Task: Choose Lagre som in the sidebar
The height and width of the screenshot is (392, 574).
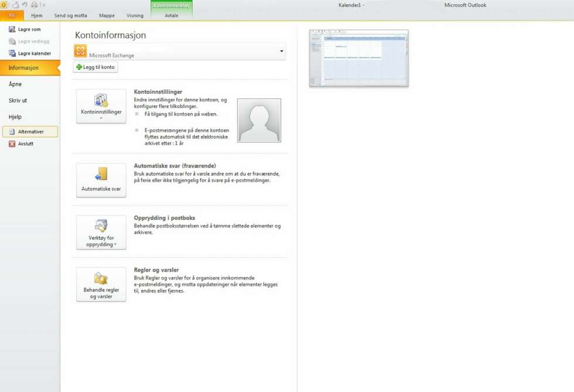Action: (x=29, y=29)
